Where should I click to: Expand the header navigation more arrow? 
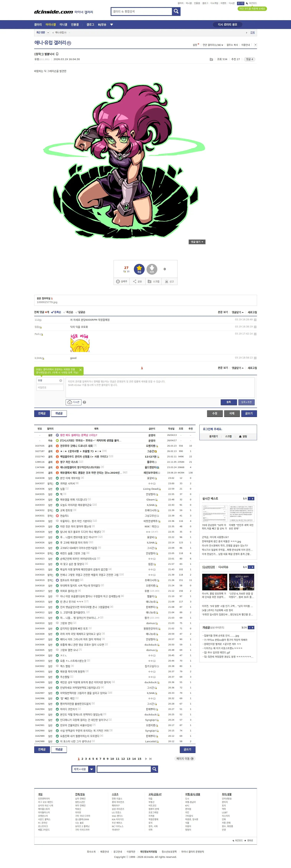(112, 25)
